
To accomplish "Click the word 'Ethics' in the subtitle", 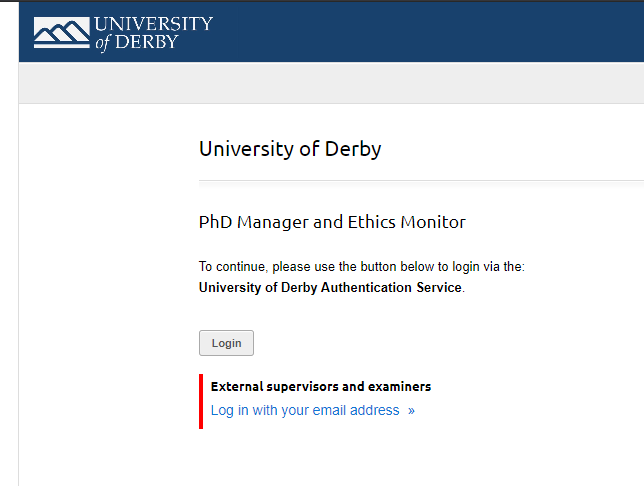I will [x=372, y=222].
